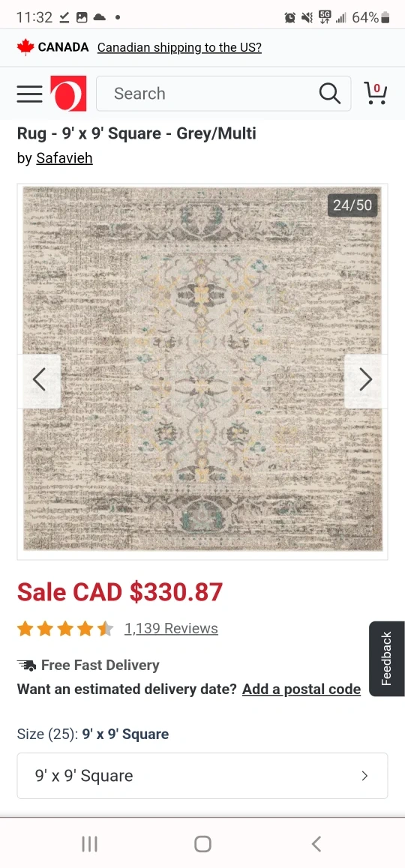The width and height of the screenshot is (405, 868).
Task: Expand size options chevron arrow
Action: pos(364,776)
